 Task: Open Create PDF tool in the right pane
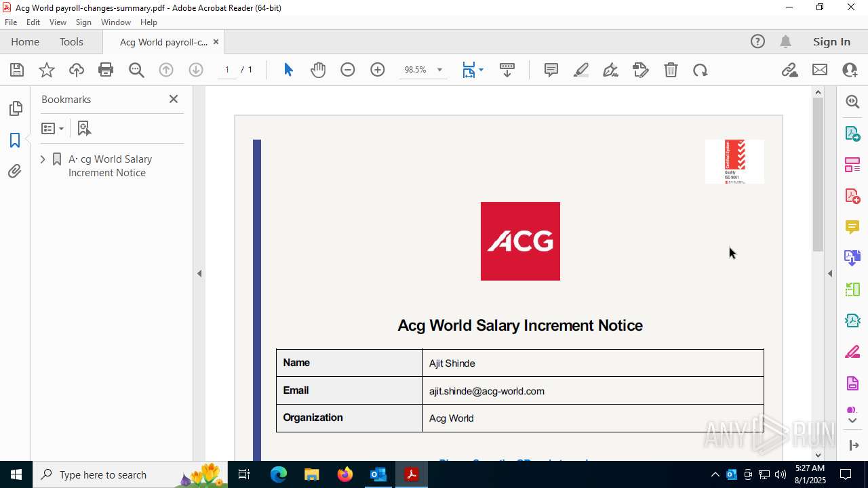point(852,196)
